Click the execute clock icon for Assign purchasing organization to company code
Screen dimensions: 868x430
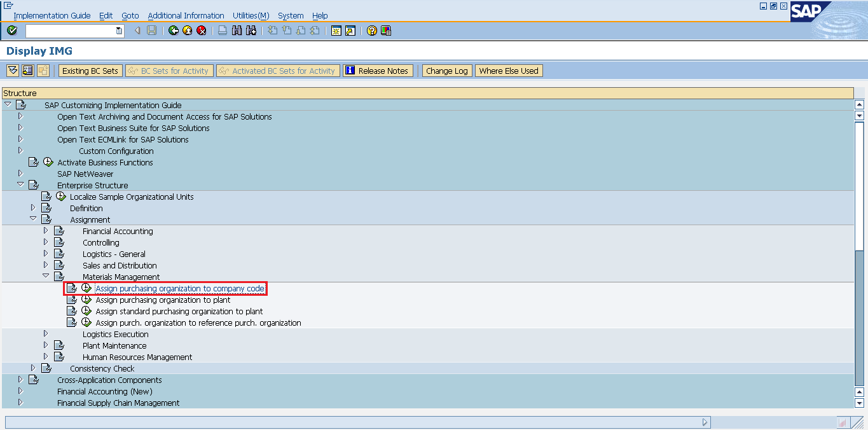pos(86,289)
